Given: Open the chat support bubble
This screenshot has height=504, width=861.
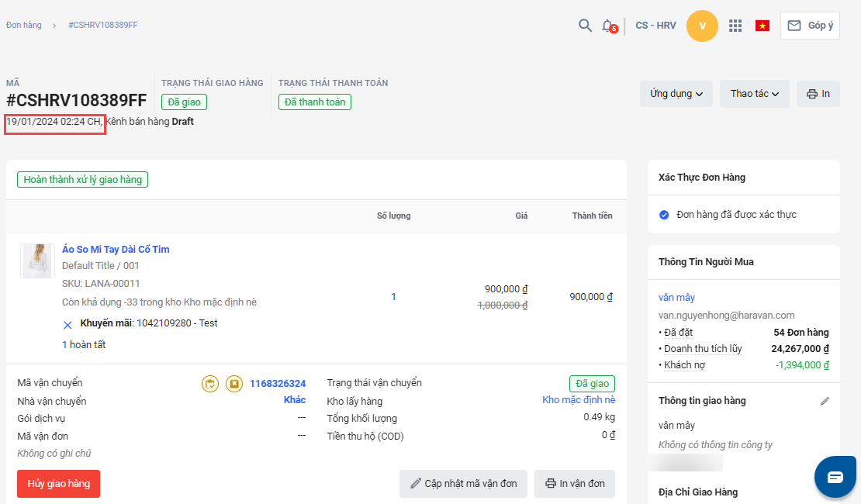Looking at the screenshot, I should click(x=835, y=477).
